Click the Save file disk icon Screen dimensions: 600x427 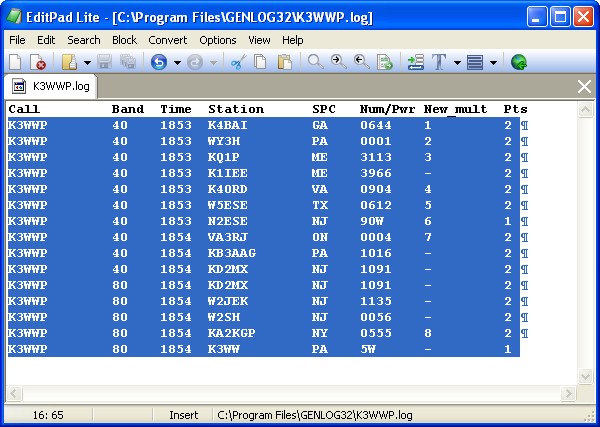(104, 62)
